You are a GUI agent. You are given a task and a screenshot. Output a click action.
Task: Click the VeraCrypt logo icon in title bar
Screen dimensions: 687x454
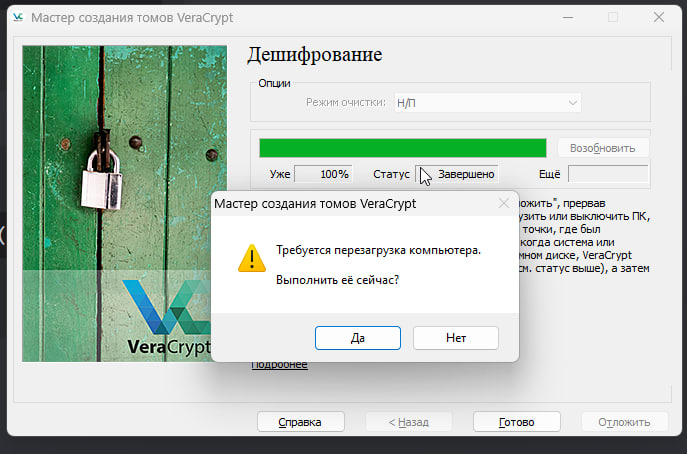point(18,17)
